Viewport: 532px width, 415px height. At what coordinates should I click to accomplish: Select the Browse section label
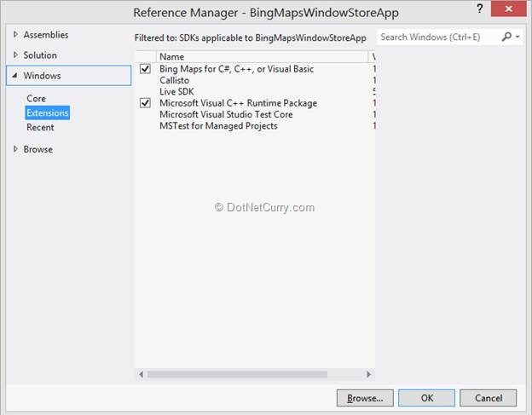(38, 149)
